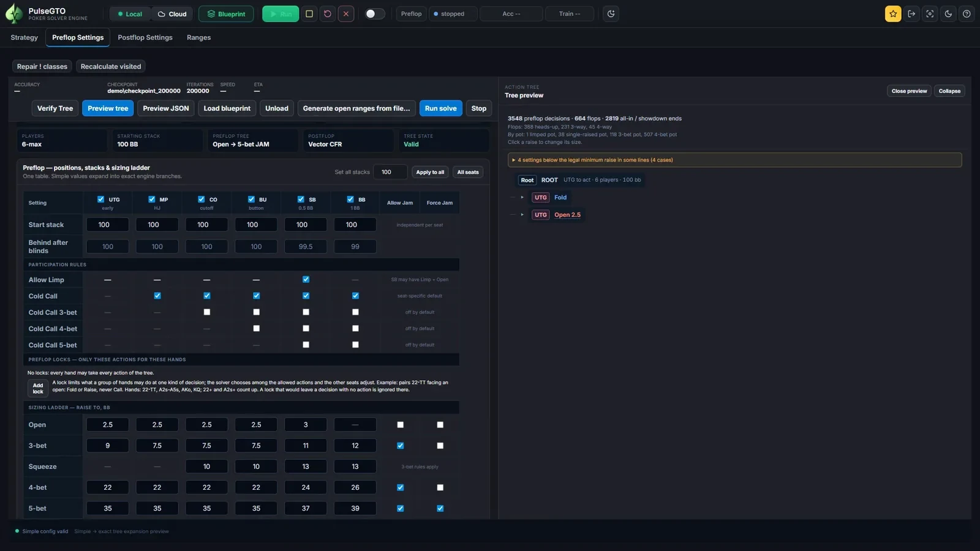Screen dimensions: 980x551
Task: Click Add lock button
Action: pyautogui.click(x=38, y=388)
